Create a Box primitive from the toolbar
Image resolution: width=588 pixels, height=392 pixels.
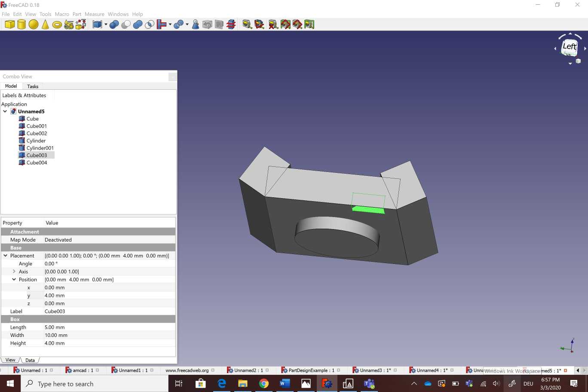(9, 24)
